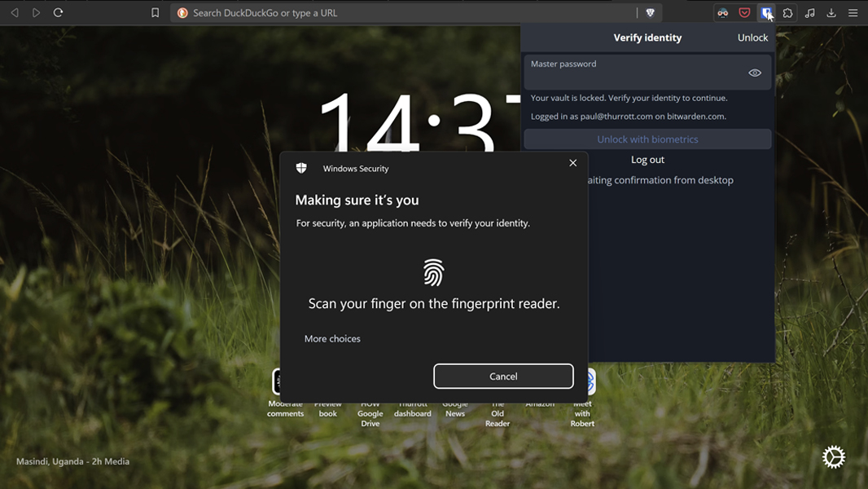Open the Bitwarden extension icon in the toolbar
Viewport: 868px width, 489px height.
pyautogui.click(x=766, y=12)
